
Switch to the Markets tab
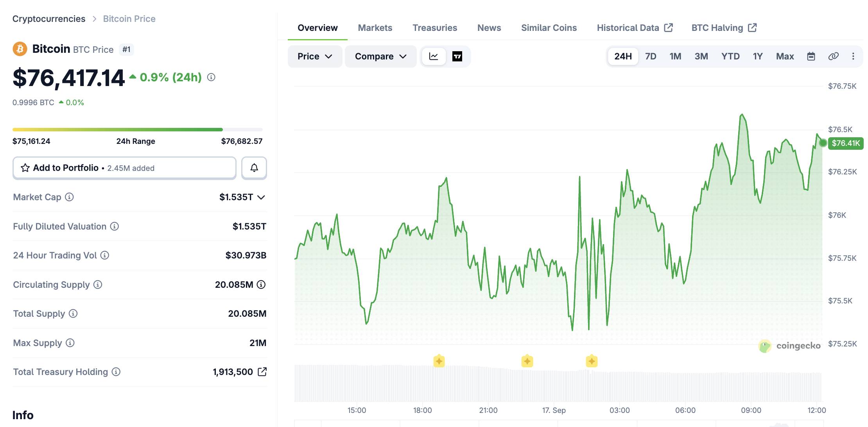(x=375, y=28)
